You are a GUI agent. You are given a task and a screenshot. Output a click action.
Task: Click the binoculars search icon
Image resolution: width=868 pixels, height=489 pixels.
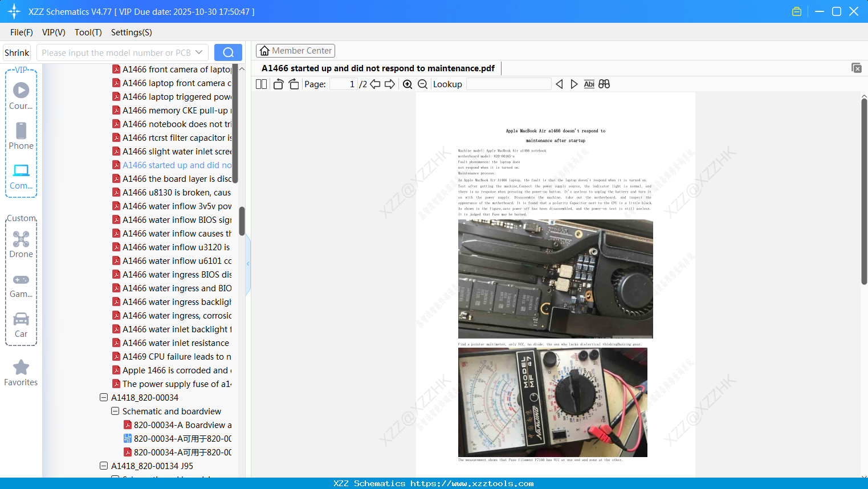point(604,84)
